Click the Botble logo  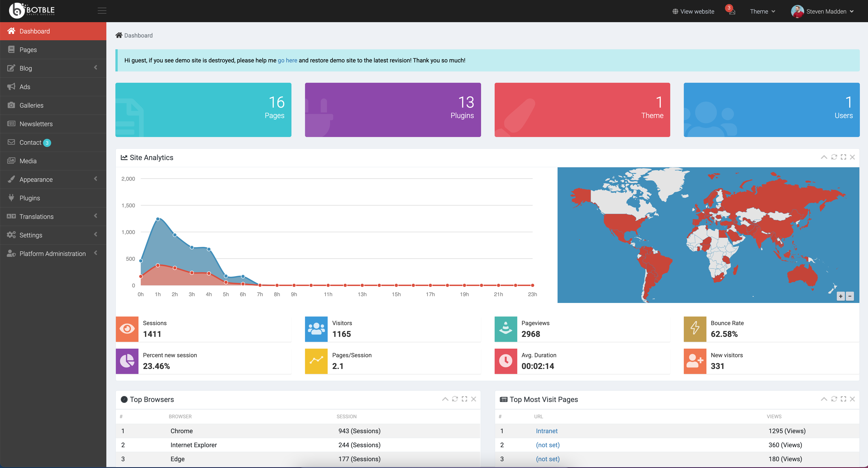pyautogui.click(x=32, y=10)
